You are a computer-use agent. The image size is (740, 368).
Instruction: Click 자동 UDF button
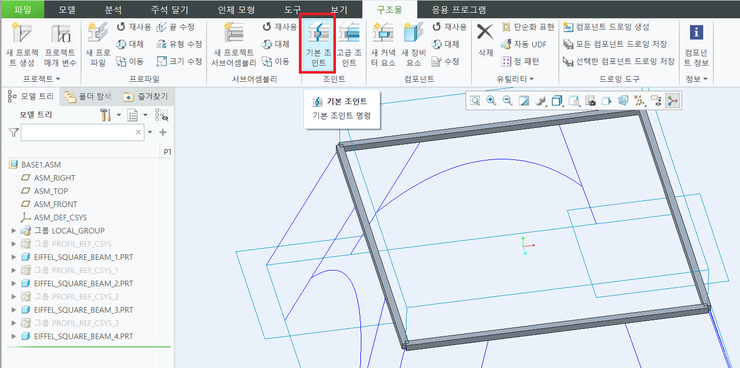click(x=524, y=44)
